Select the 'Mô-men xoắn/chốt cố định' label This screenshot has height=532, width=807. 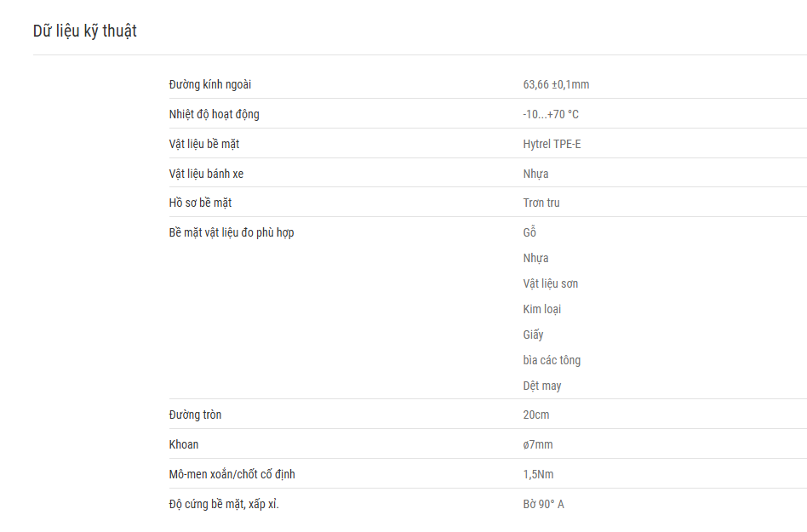coord(232,474)
